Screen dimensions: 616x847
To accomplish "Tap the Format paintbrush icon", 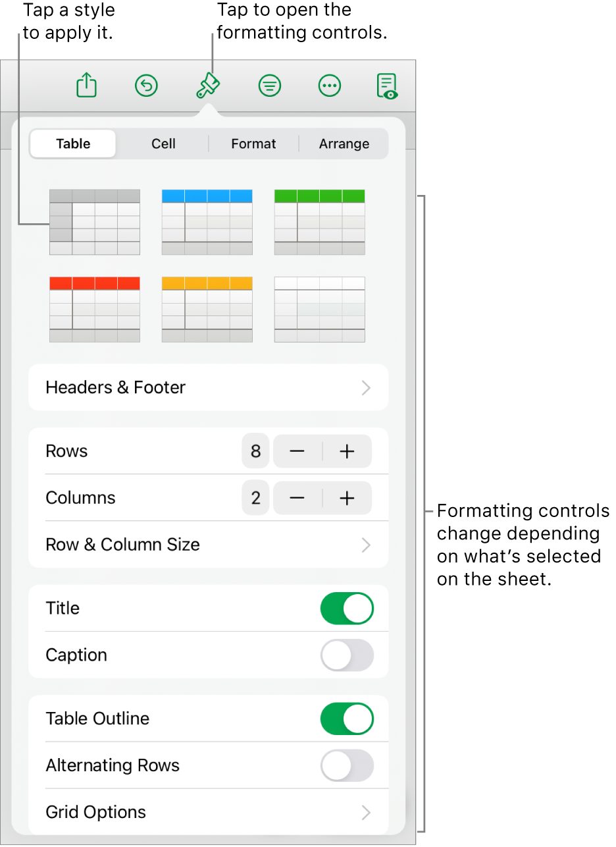I will (208, 86).
